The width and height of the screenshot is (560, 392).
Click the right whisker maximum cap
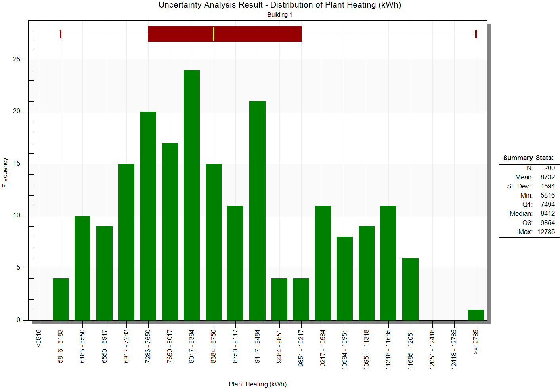(x=476, y=34)
